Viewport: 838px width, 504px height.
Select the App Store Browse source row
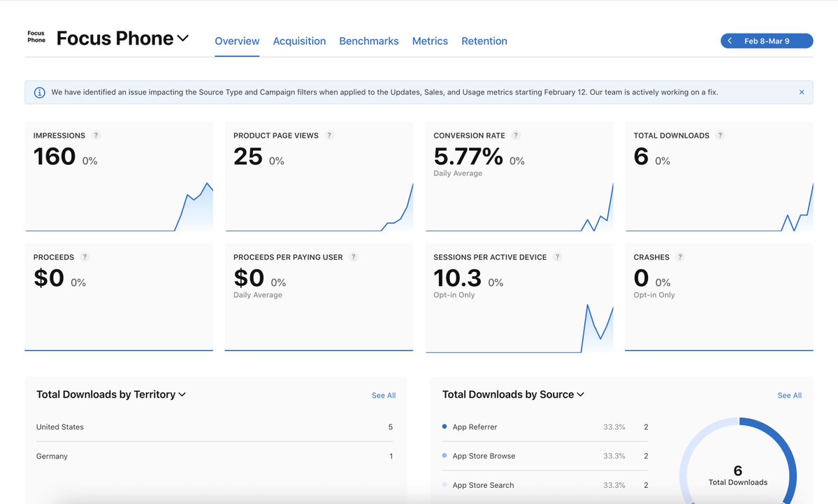(545, 456)
